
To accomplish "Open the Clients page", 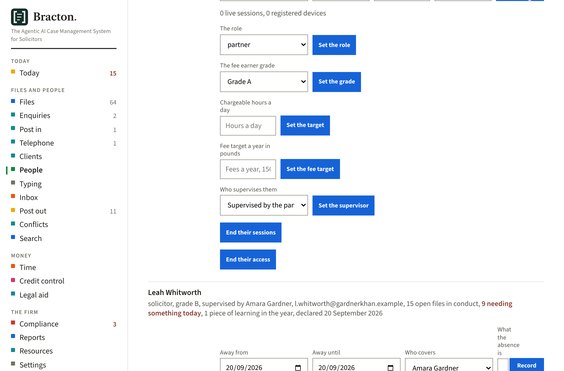I will tap(31, 157).
